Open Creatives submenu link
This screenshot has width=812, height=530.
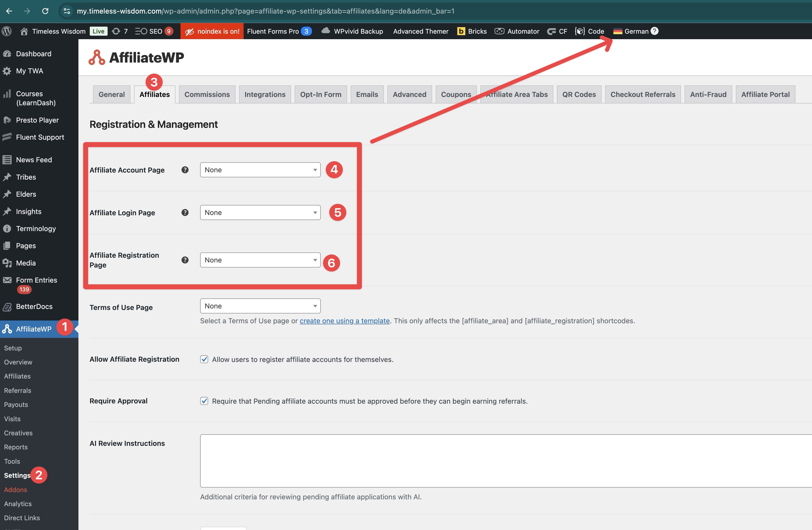pos(18,433)
